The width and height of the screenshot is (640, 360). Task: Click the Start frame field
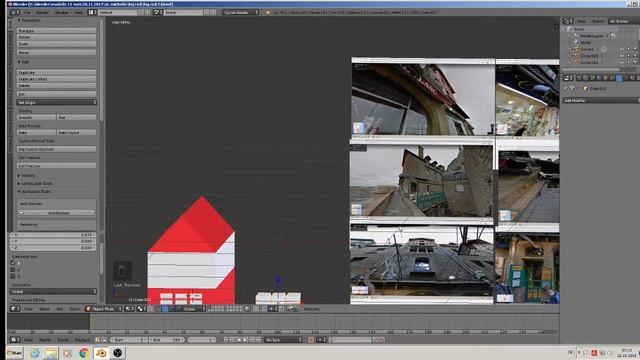pos(129,340)
